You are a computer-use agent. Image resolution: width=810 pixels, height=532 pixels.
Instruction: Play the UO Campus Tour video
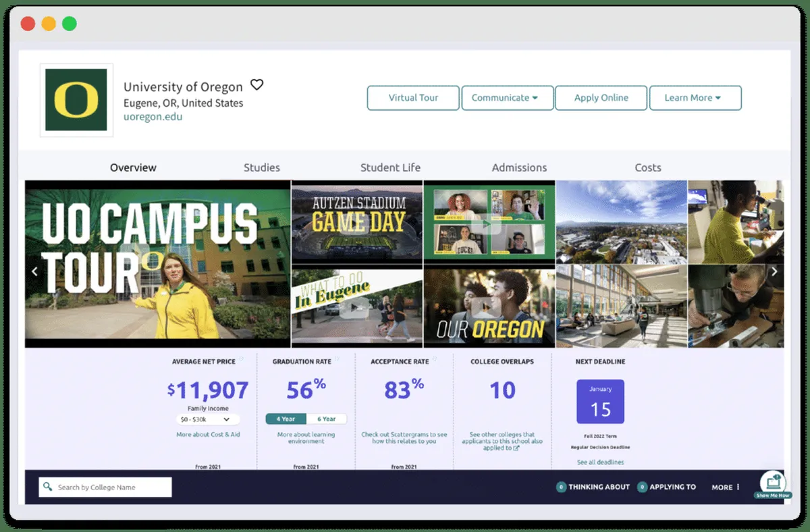(x=158, y=264)
